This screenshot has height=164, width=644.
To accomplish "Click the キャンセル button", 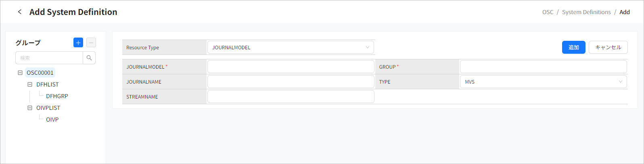I will (608, 47).
